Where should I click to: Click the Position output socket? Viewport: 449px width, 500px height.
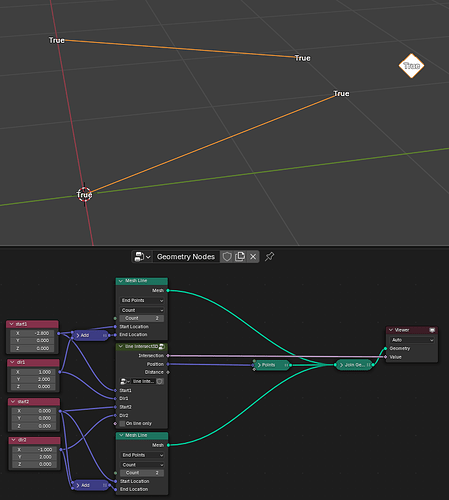click(168, 364)
